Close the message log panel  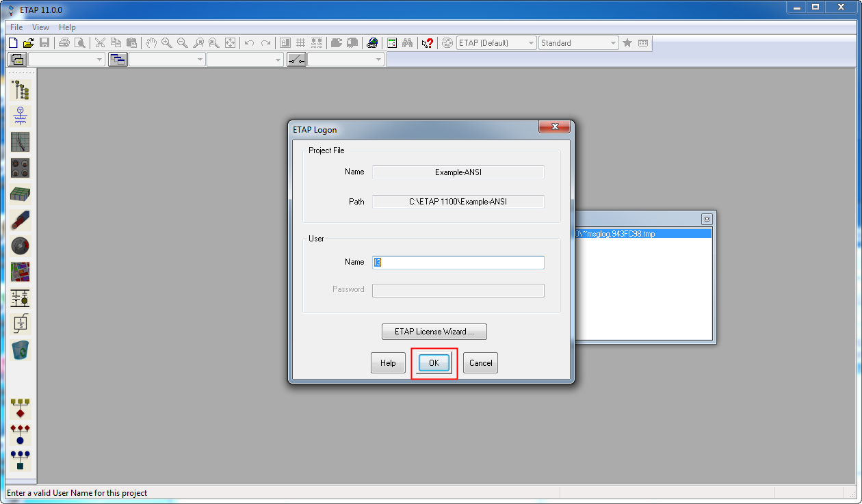[x=707, y=219]
